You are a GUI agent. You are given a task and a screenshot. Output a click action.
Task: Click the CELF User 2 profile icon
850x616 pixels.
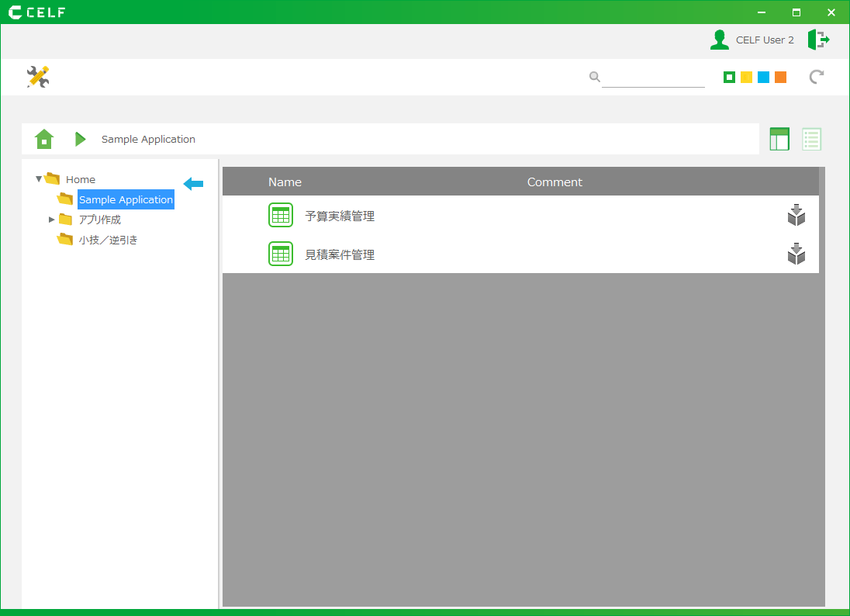point(720,40)
